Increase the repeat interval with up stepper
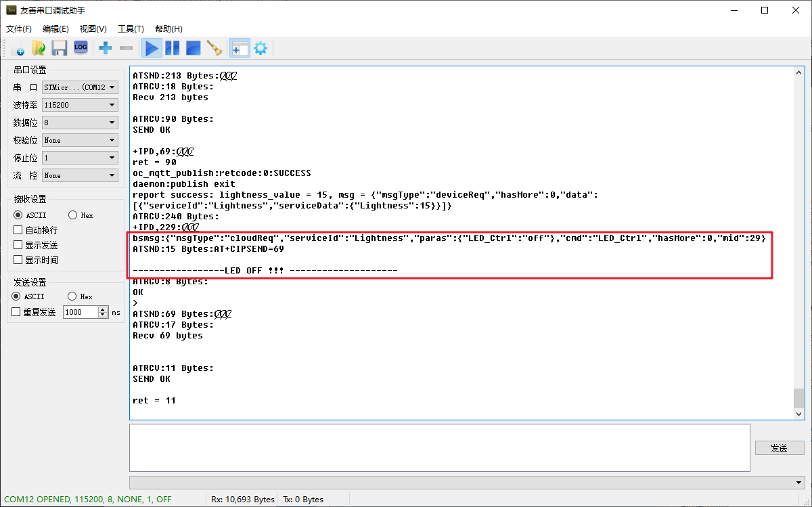 click(x=103, y=309)
